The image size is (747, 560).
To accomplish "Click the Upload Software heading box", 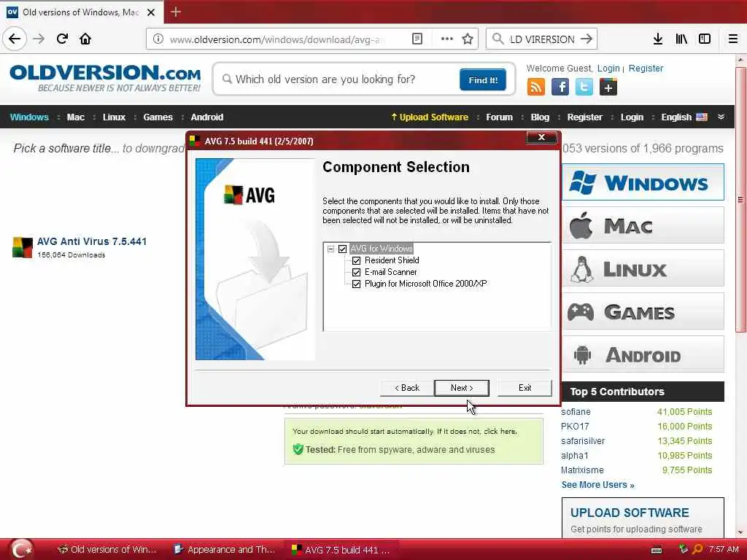I will [x=643, y=518].
